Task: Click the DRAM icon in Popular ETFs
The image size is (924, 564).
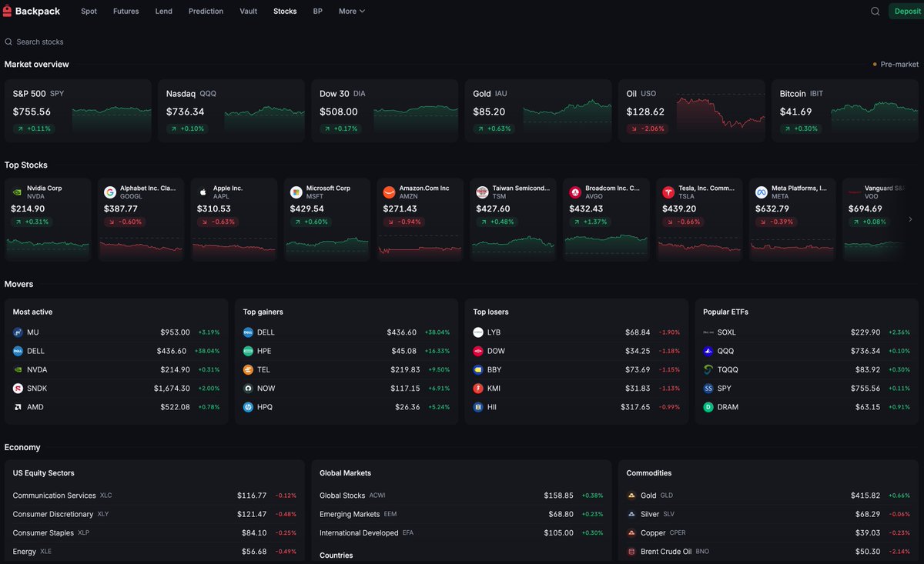Action: tap(708, 407)
